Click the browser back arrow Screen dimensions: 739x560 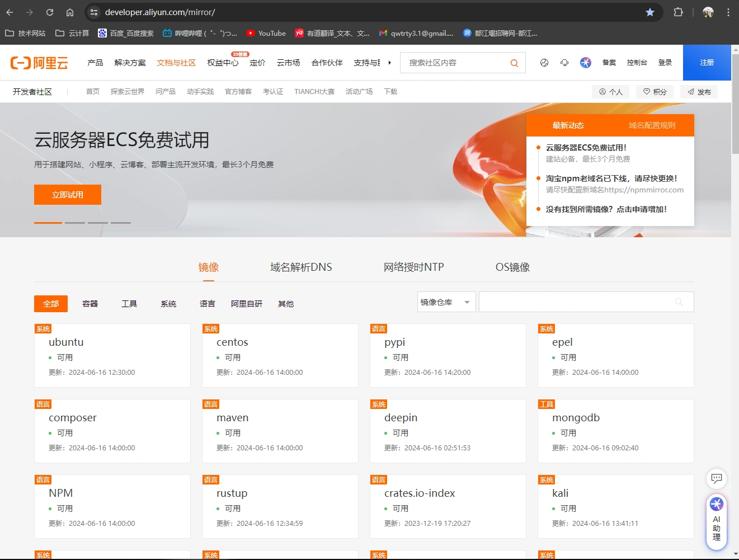point(10,12)
